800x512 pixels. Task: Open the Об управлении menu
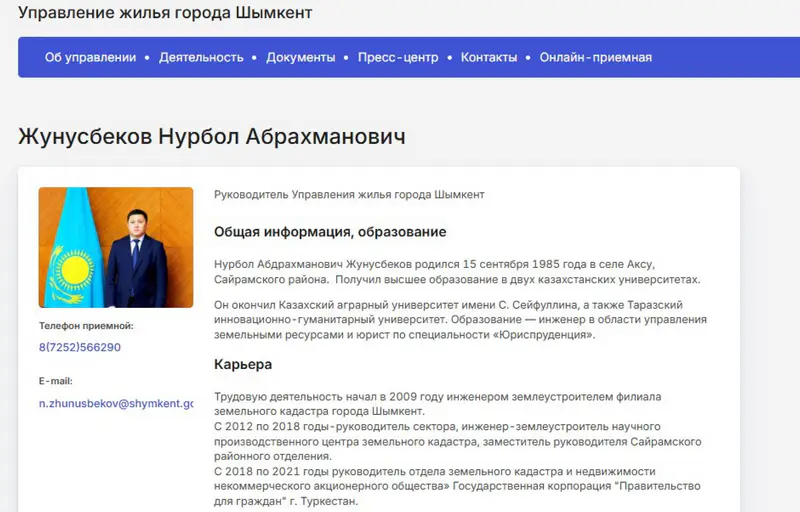pyautogui.click(x=90, y=57)
